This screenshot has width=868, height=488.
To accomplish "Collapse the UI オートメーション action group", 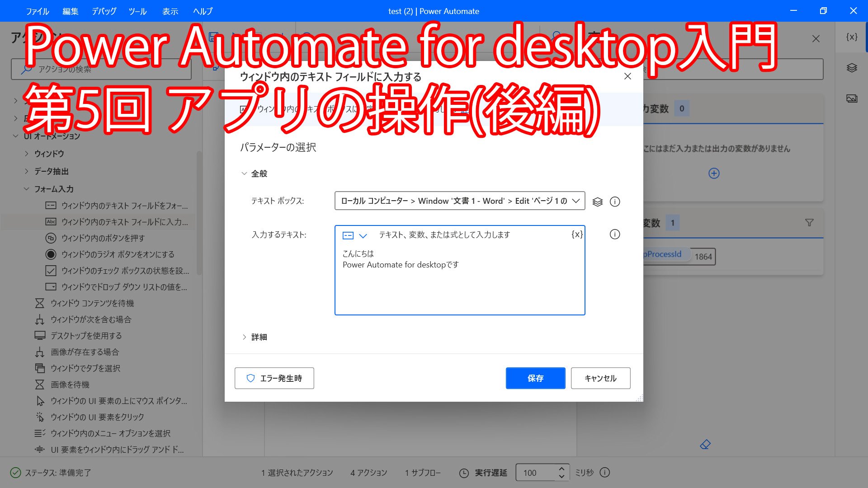I will coord(15,136).
